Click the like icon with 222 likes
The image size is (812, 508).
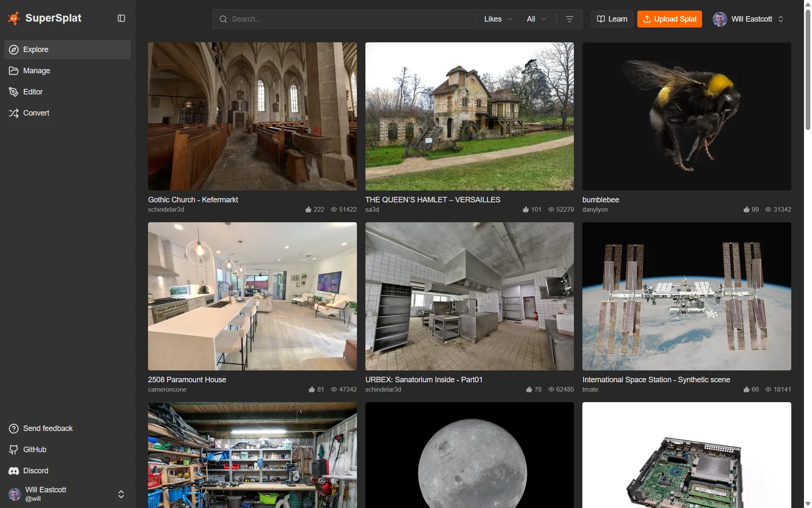(308, 210)
